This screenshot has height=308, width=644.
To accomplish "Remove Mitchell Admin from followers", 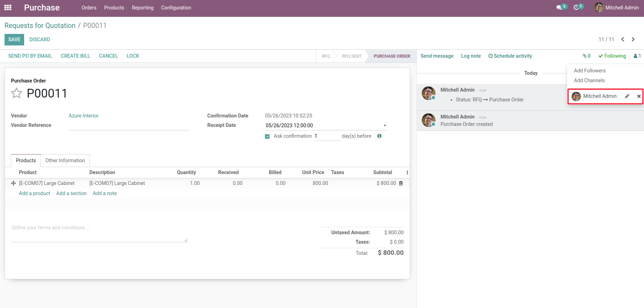I will (x=639, y=96).
